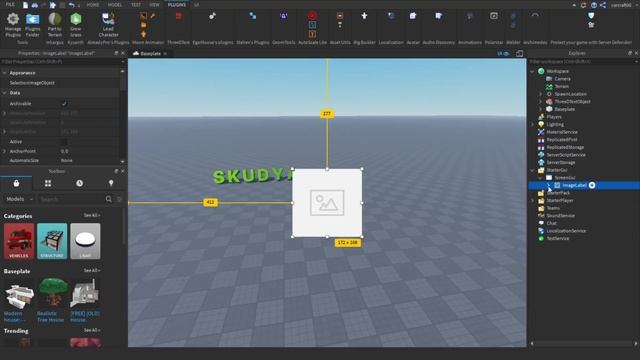Switch to the HOME ribbon tab
This screenshot has width=640, height=360.
pos(93,5)
